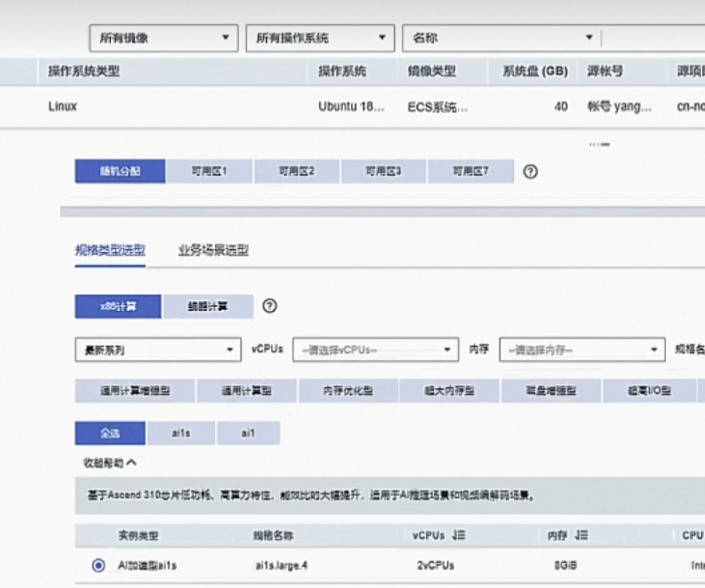Choose 可用区1 availability zone
The image size is (705, 588).
pos(209,171)
